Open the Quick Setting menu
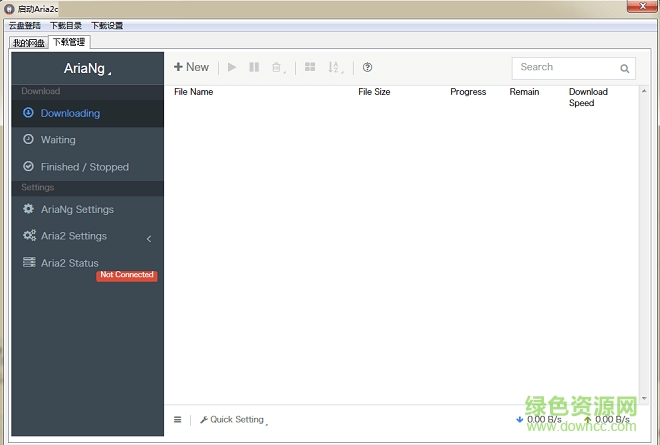Image resolution: width=660 pixels, height=445 pixels. pos(233,420)
